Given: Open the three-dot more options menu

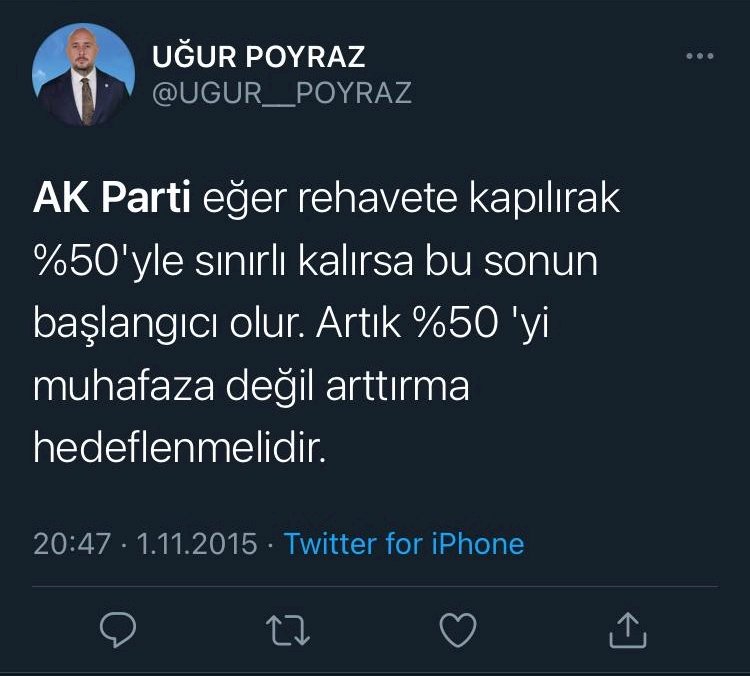Looking at the screenshot, I should [x=700, y=56].
